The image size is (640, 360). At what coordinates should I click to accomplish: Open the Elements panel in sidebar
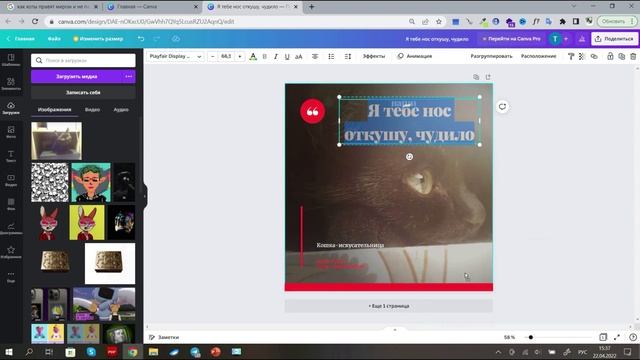[11, 84]
